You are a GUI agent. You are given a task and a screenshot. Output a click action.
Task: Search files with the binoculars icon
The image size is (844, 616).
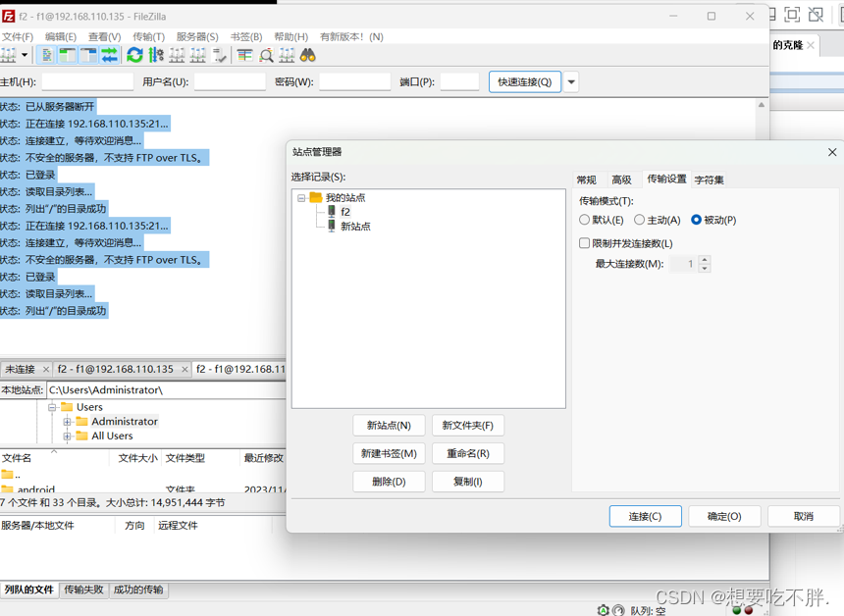[308, 55]
